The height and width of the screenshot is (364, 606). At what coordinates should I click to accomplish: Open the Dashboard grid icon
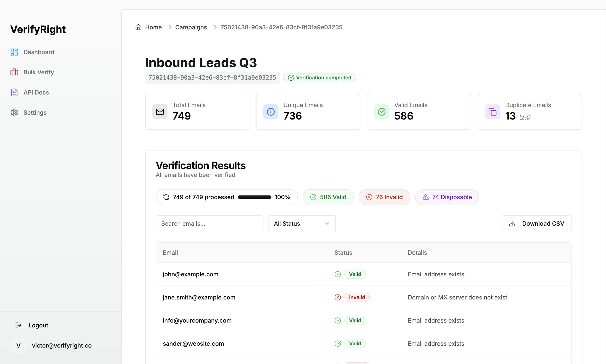(14, 52)
